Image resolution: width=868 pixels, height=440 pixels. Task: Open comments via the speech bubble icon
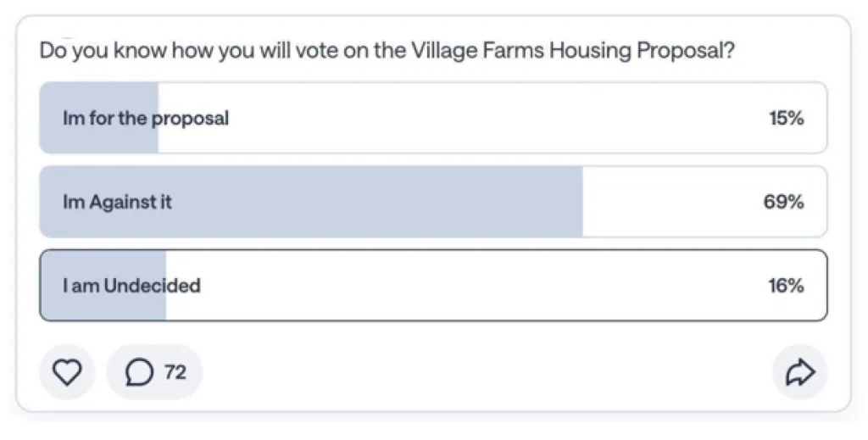139,372
